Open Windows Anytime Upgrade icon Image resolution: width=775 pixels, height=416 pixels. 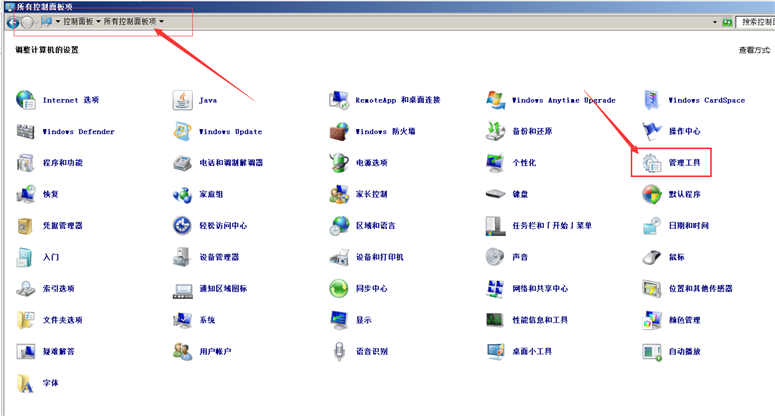click(x=495, y=100)
